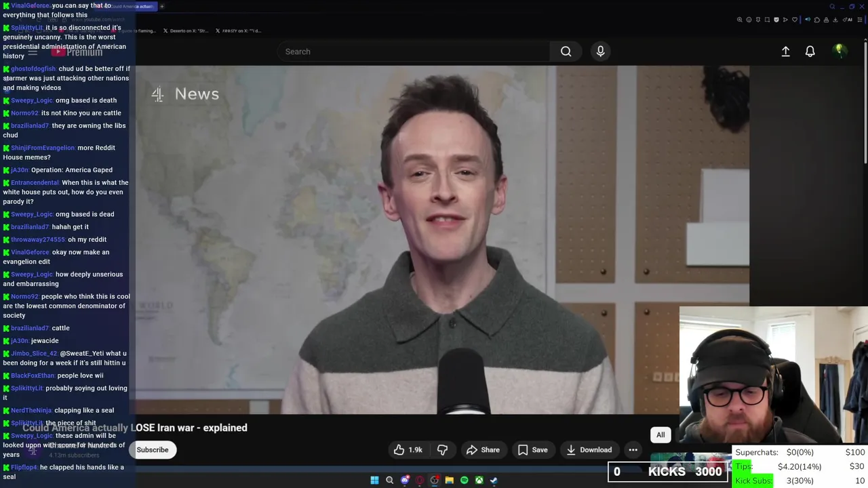Open YouTube notifications bell
Viewport: 868px width, 488px height.
(x=810, y=52)
